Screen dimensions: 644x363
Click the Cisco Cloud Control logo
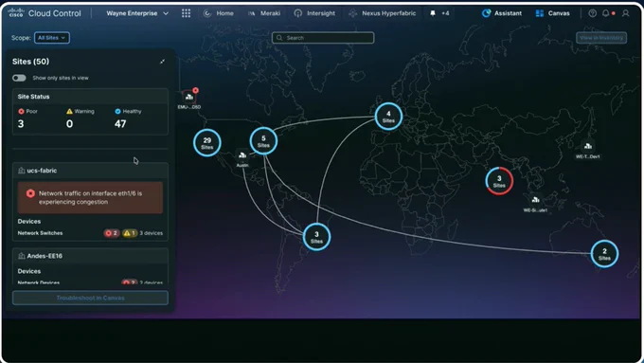tap(45, 13)
